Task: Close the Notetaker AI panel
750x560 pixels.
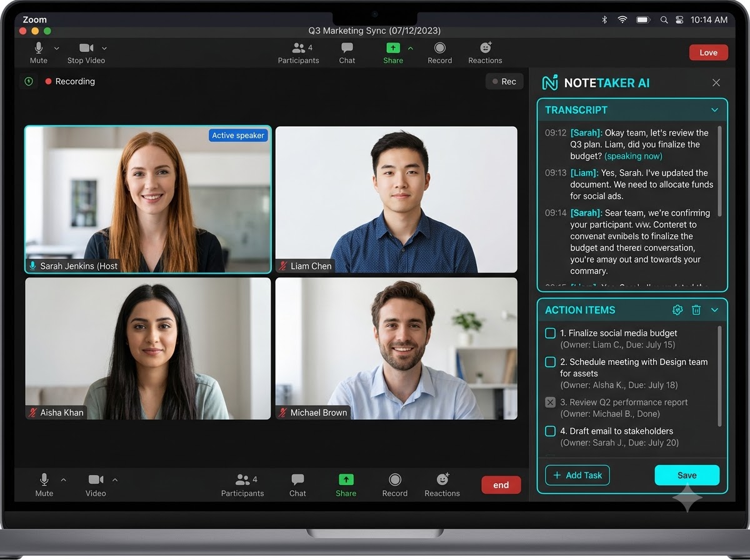Action: (716, 82)
